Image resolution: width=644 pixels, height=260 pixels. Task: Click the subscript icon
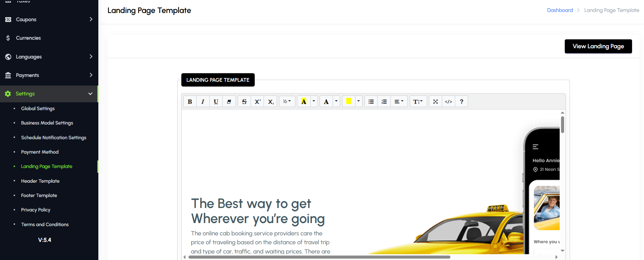point(270,102)
